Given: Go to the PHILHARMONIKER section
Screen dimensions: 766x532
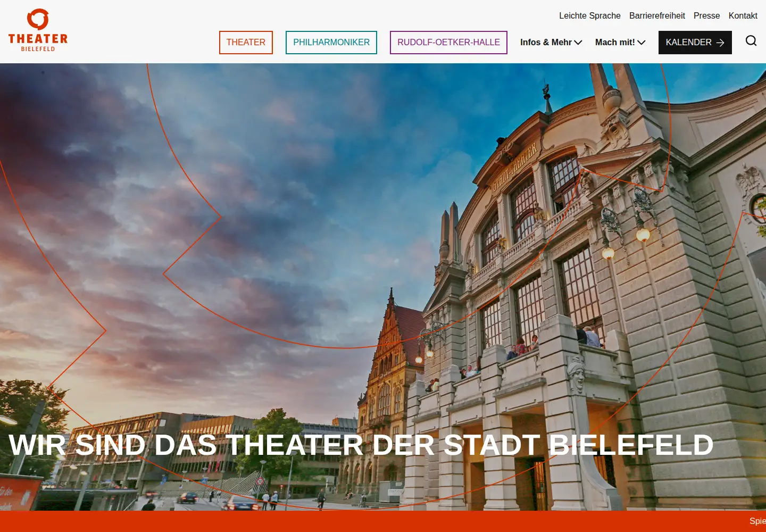Looking at the screenshot, I should click(x=331, y=43).
